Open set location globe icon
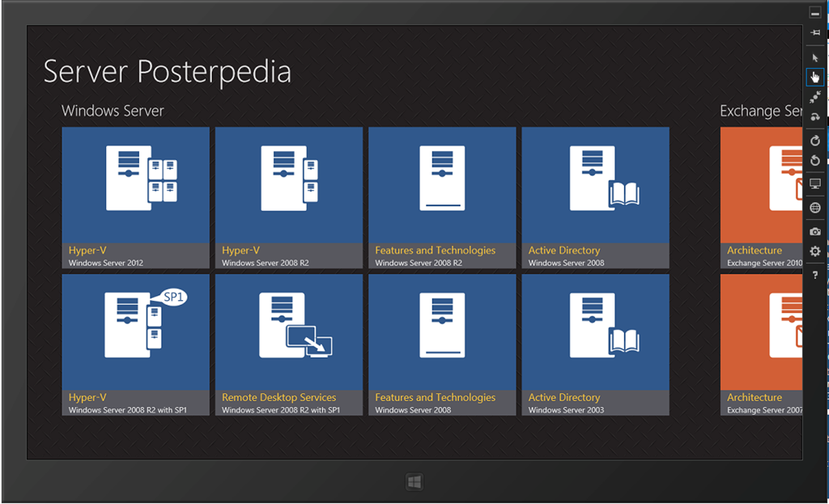This screenshot has height=504, width=829. pyautogui.click(x=815, y=208)
